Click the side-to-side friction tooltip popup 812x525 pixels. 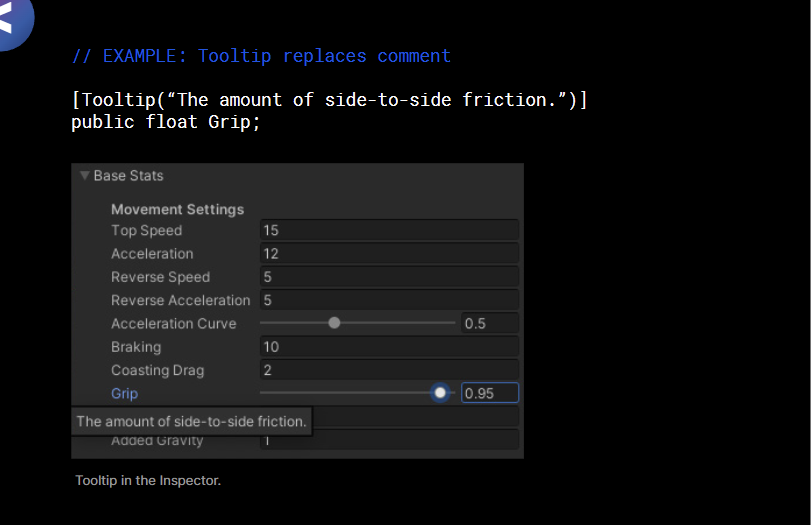192,422
